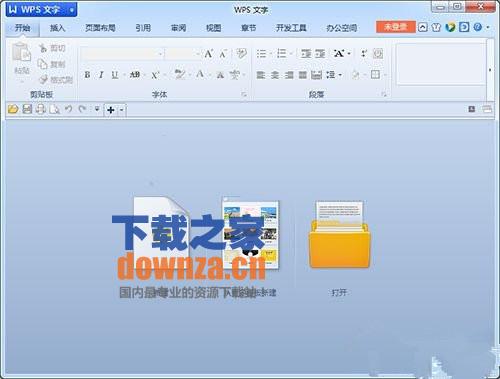Toggle bold formatting
Image resolution: width=500 pixels, height=379 pixels.
pyautogui.click(x=87, y=75)
